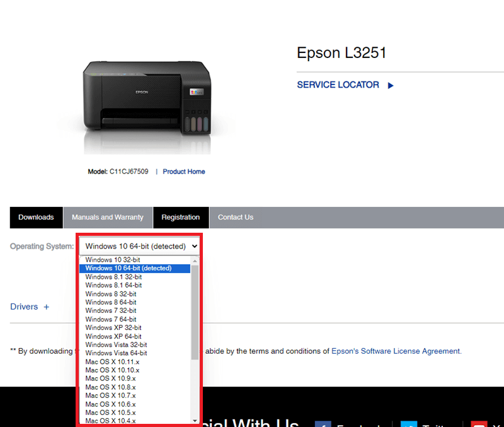Viewport: 504px width, 427px height.
Task: Open the Registration tab
Action: [x=181, y=218]
